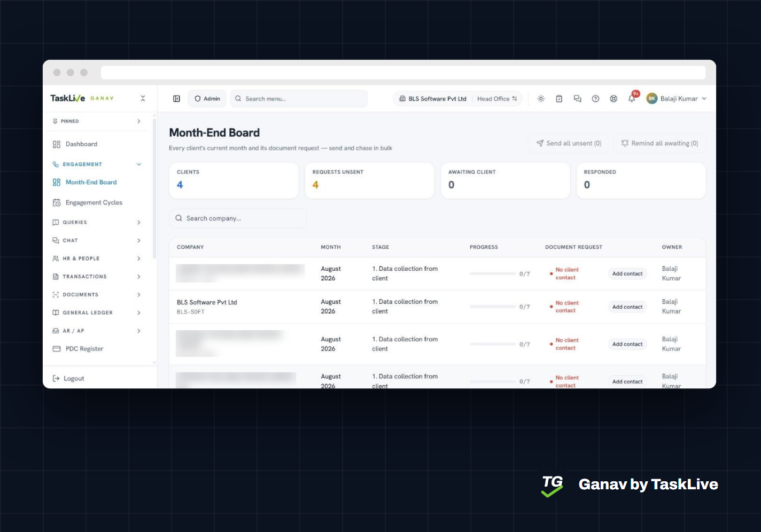Open notifications bell with 9+ badge
Screen dimensions: 761x532
point(632,98)
